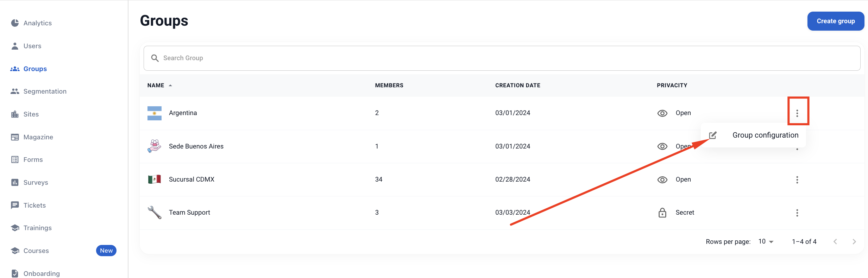This screenshot has width=868, height=278.
Task: Click into the Search Group field
Action: tap(503, 58)
